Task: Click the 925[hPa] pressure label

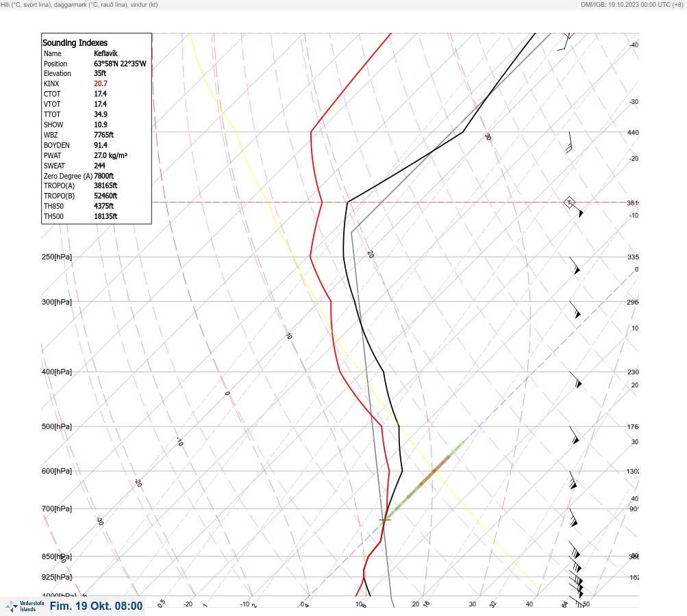Action: [57, 578]
